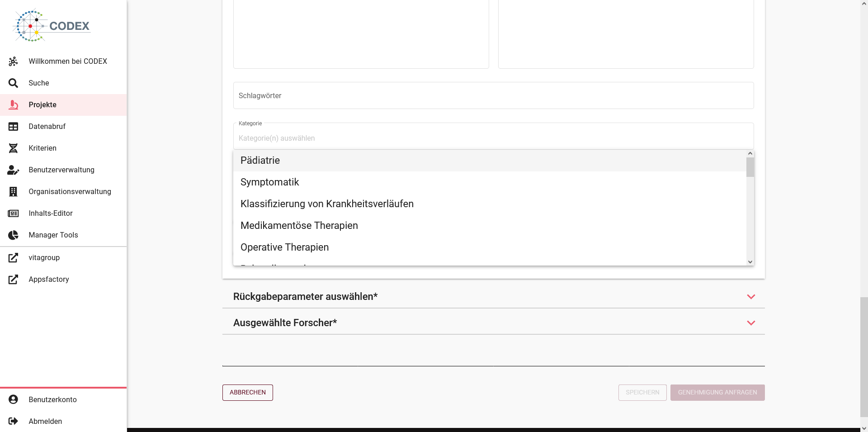This screenshot has width=868, height=432.
Task: Click the ABBRECHEN button
Action: (248, 393)
